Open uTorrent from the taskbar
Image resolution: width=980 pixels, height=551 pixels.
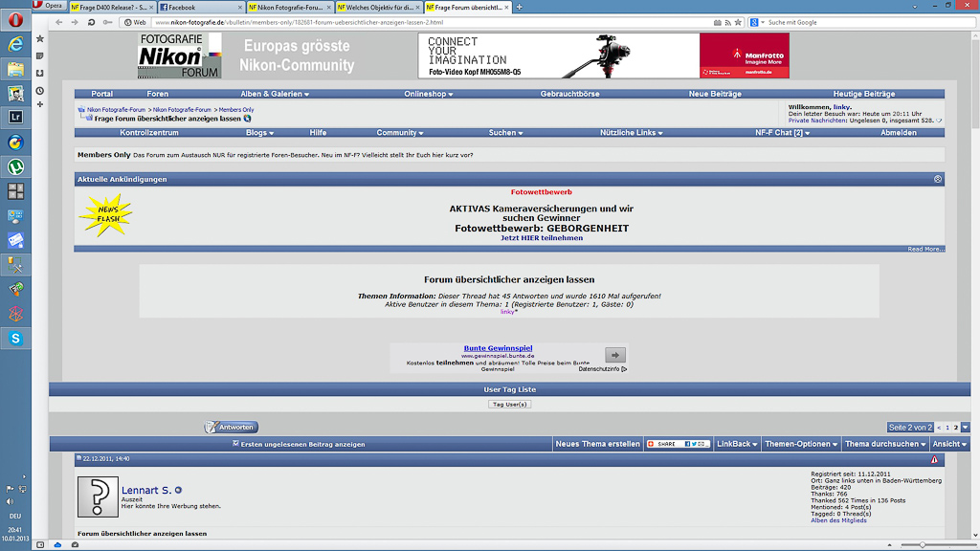click(x=15, y=166)
